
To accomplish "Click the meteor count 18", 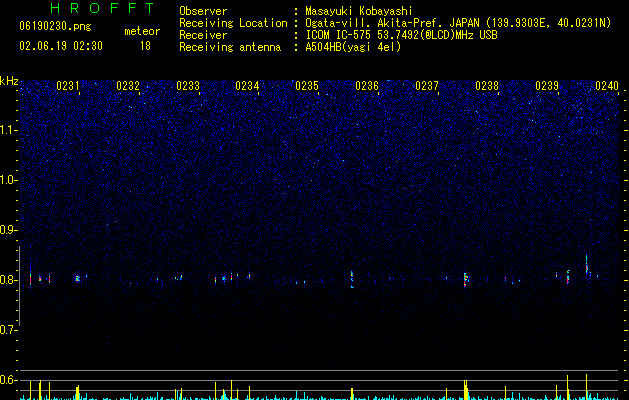I will pos(145,46).
